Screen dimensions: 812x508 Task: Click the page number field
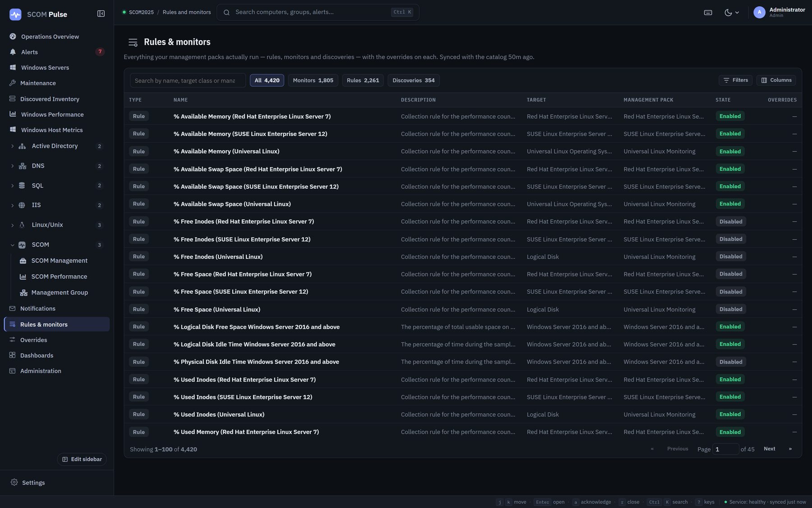click(x=725, y=449)
